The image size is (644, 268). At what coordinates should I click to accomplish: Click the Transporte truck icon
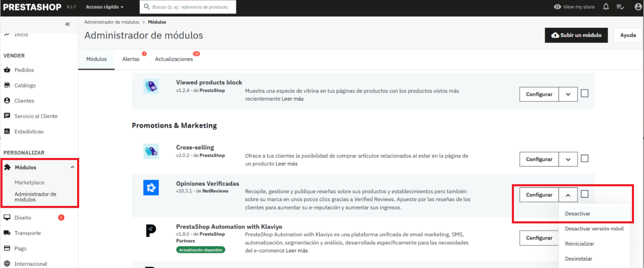click(7, 233)
